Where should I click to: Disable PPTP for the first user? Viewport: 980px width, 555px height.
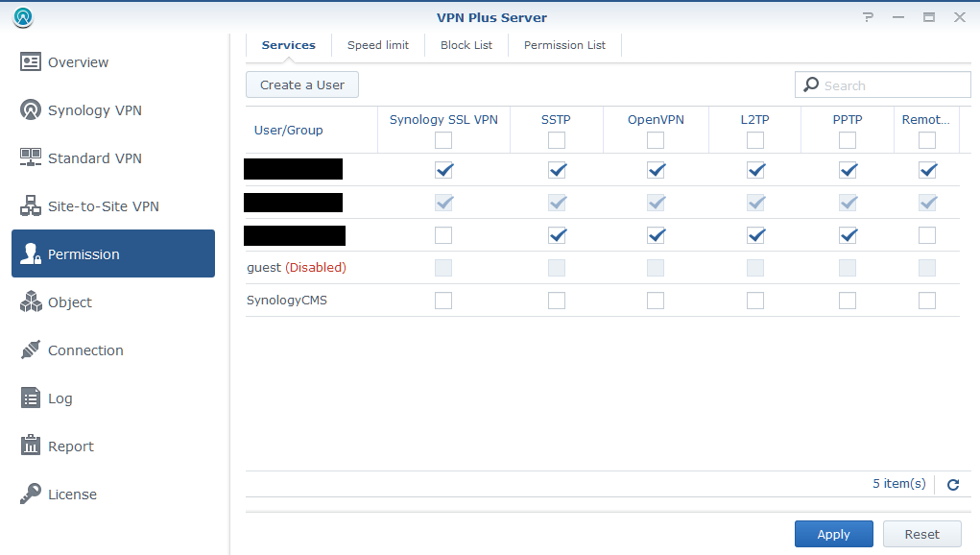848,170
